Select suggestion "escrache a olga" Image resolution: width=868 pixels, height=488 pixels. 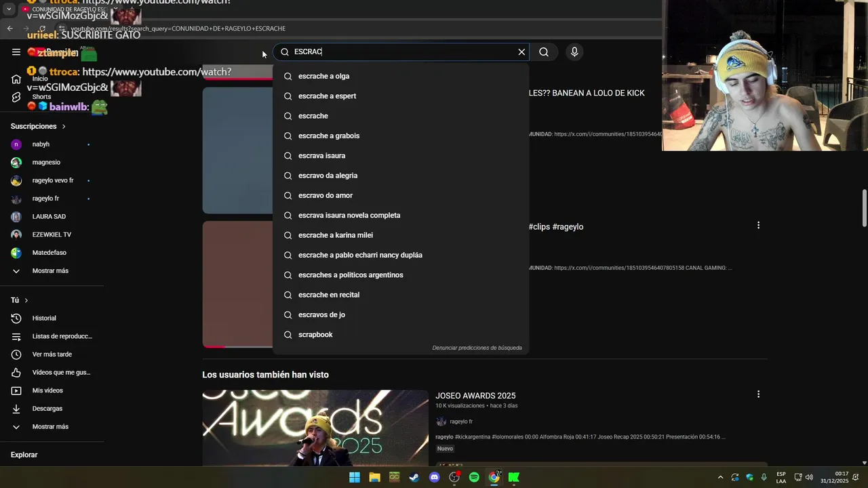pyautogui.click(x=401, y=76)
